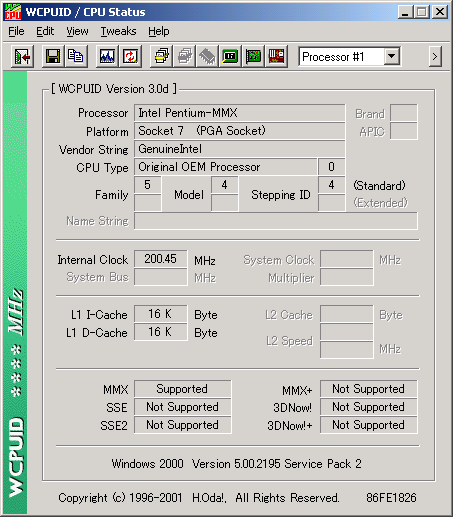The width and height of the screenshot is (453, 517).
Task: Click the SSE2 Not Supported field
Action: click(183, 425)
